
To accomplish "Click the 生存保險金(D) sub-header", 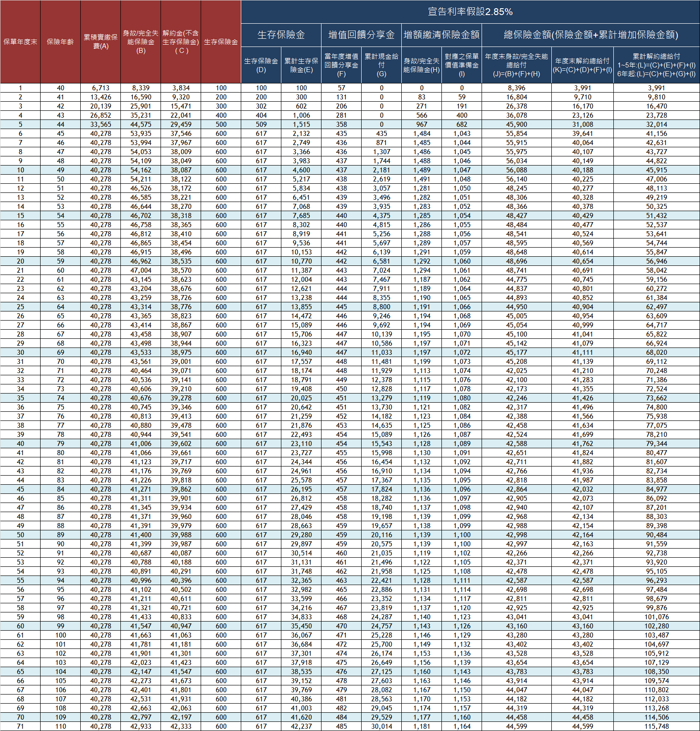I will tap(261, 65).
